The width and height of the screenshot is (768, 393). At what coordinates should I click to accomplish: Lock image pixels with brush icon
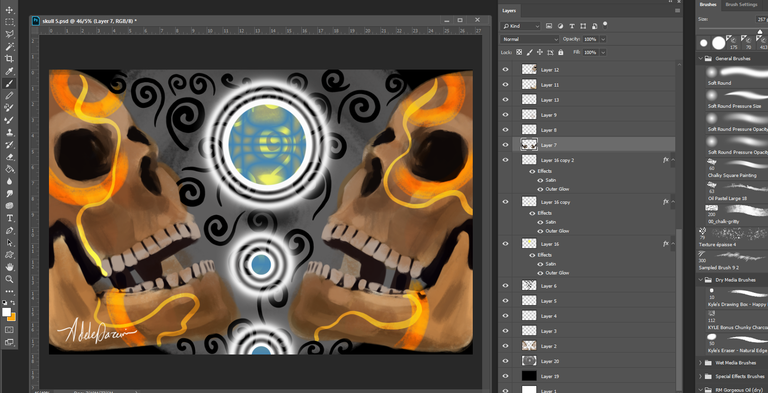click(x=529, y=52)
